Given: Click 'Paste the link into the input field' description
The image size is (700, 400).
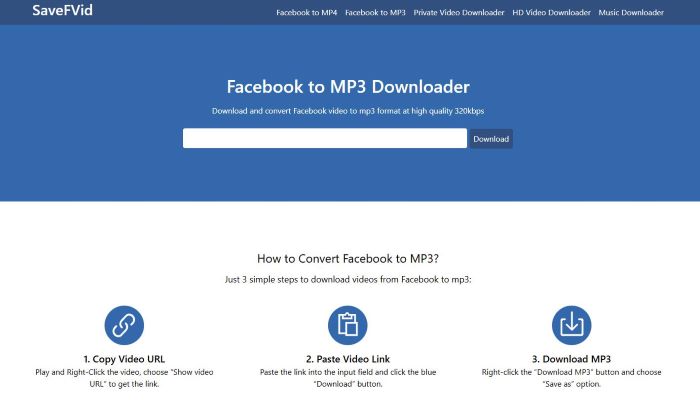Looking at the screenshot, I should 348,378.
